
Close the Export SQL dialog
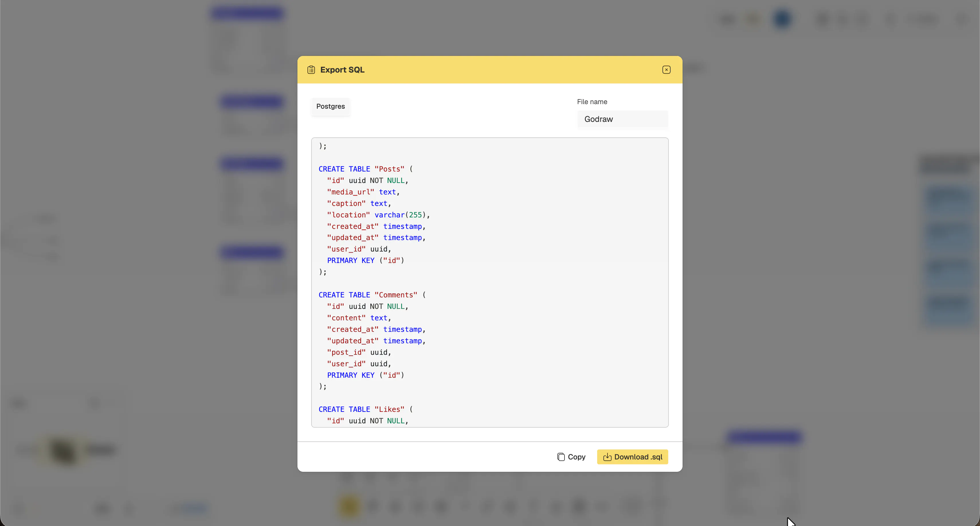[x=666, y=70]
